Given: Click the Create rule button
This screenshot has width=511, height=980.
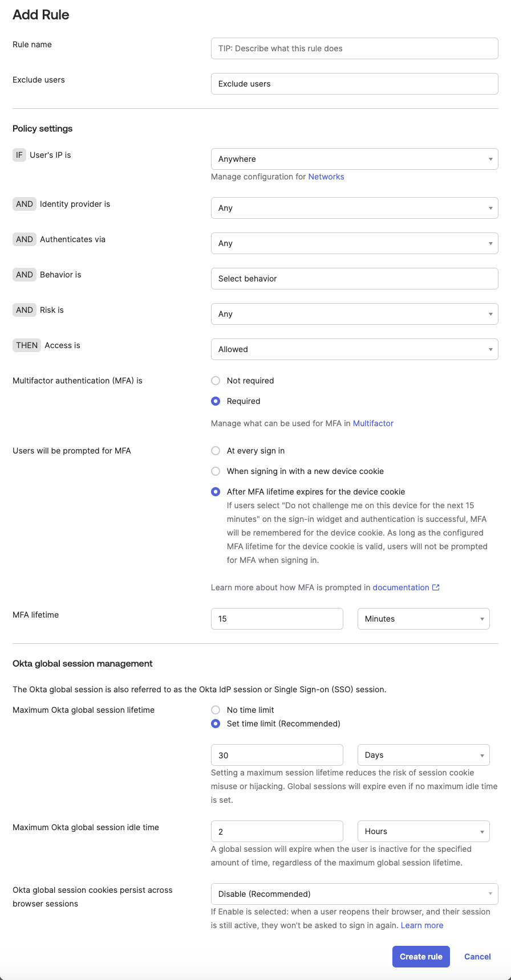Looking at the screenshot, I should point(421,957).
